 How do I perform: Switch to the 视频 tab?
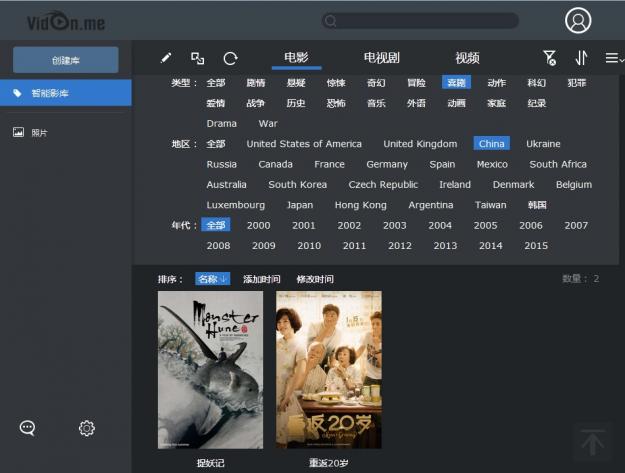(468, 58)
